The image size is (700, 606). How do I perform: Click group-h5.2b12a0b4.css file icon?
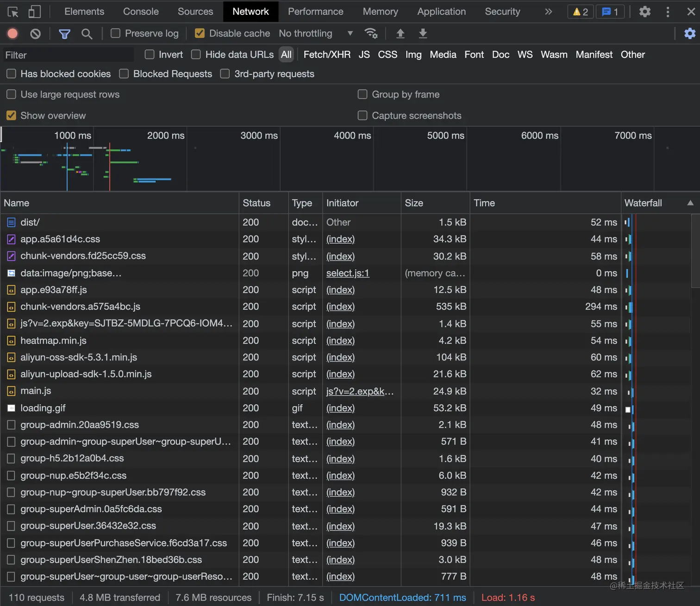(x=11, y=459)
